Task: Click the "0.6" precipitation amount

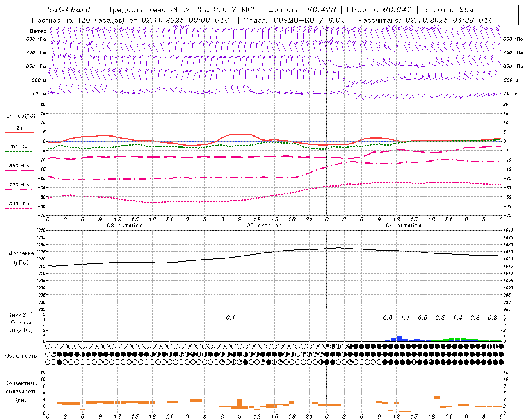Action: pos(388,317)
